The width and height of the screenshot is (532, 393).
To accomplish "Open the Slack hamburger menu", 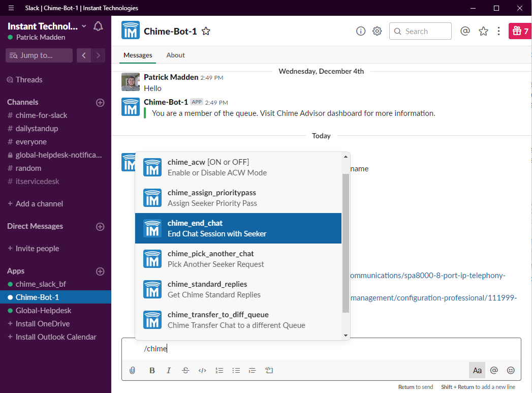I will coord(11,8).
